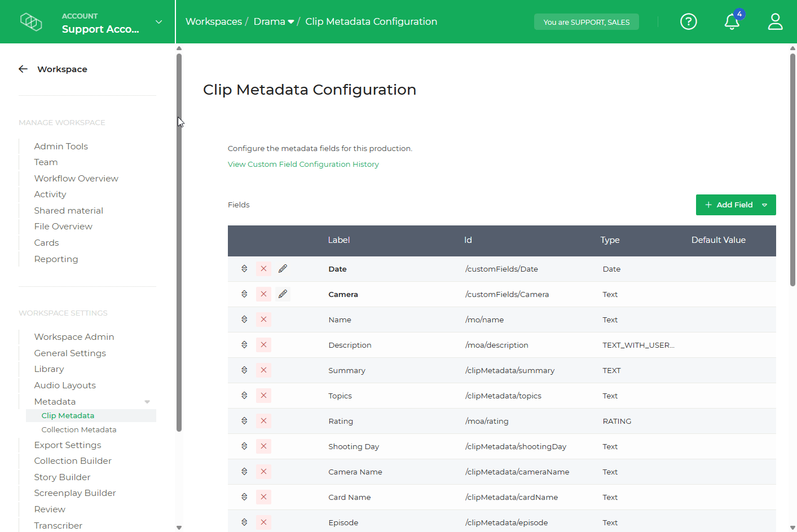Viewport: 797px width, 532px height.
Task: Edit the Date field using its pencil icon
Action: click(x=283, y=269)
